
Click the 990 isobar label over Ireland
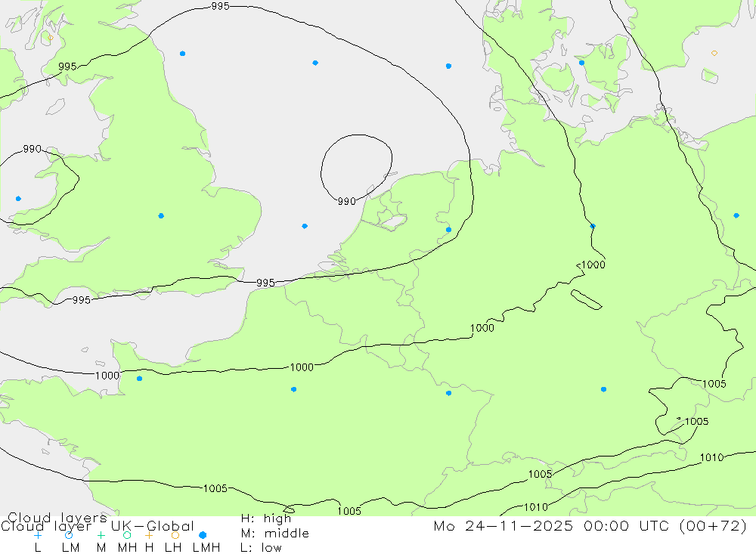pyautogui.click(x=33, y=149)
